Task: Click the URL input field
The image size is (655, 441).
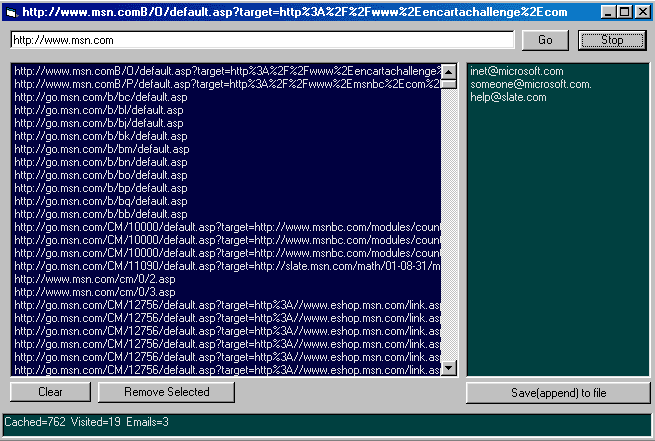Action: click(x=262, y=40)
